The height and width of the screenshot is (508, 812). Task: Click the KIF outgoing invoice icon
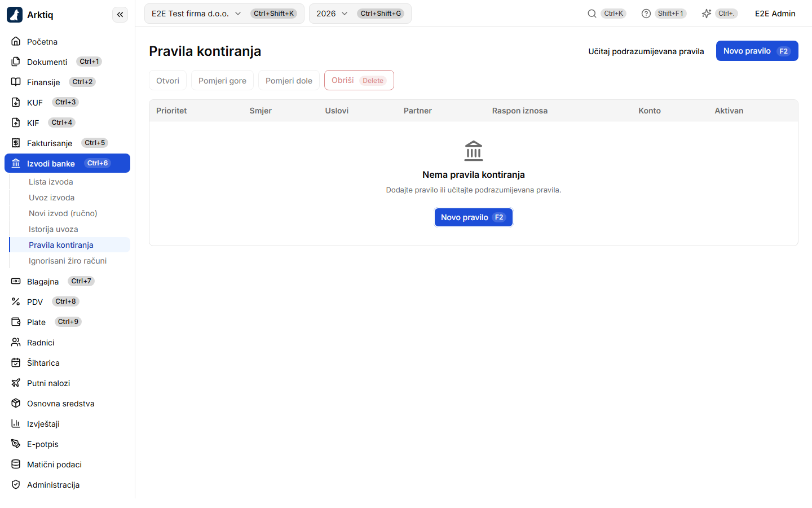click(x=16, y=122)
